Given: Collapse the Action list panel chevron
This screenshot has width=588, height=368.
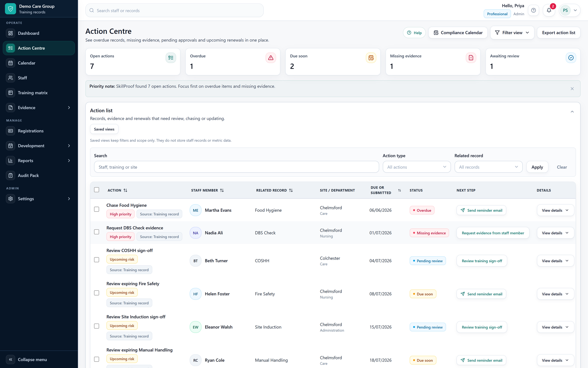Looking at the screenshot, I should coord(572,112).
